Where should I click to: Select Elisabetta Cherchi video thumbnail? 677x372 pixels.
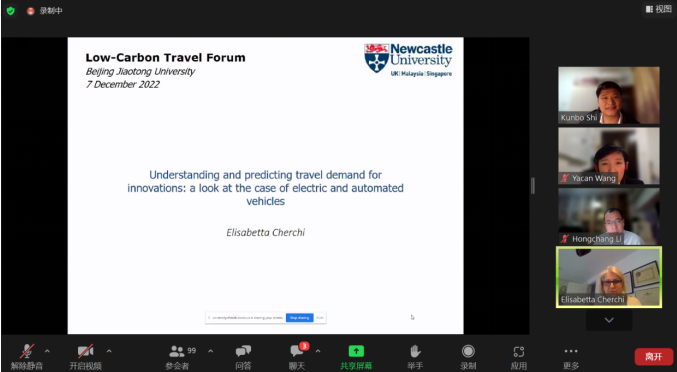pyautogui.click(x=609, y=277)
